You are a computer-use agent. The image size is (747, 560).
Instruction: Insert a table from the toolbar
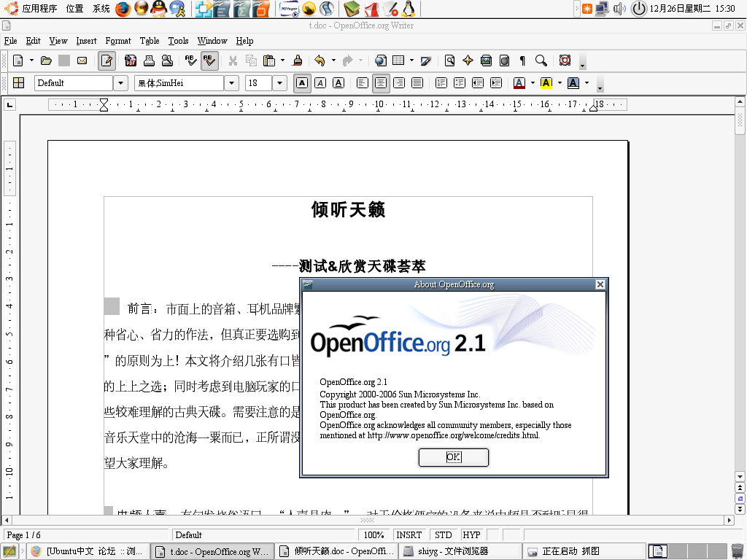click(398, 61)
